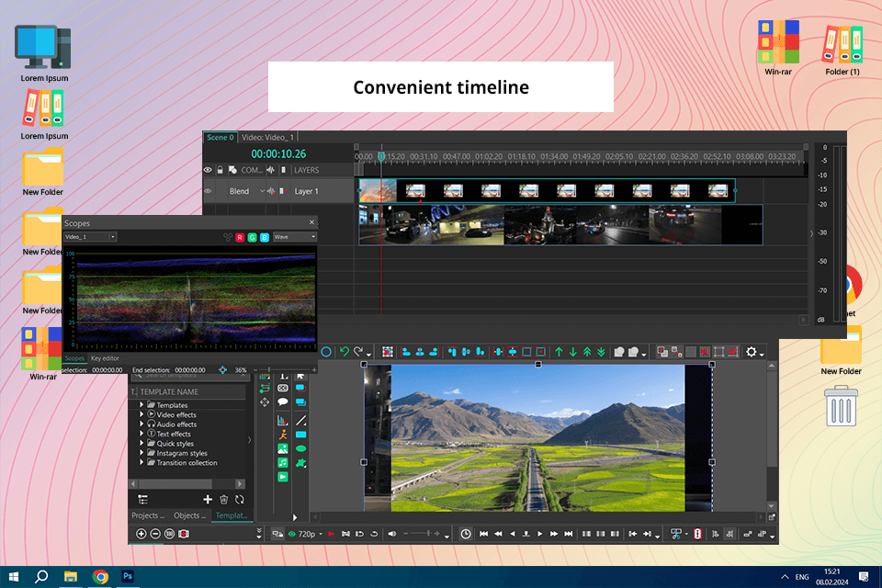
Task: Click the subtitle SUB tool icon
Action: point(282,388)
